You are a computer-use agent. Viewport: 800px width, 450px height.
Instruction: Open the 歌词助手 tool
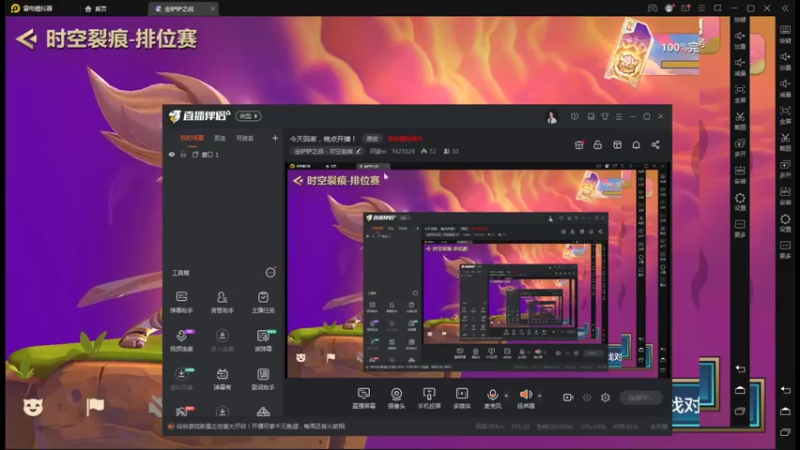point(263,379)
